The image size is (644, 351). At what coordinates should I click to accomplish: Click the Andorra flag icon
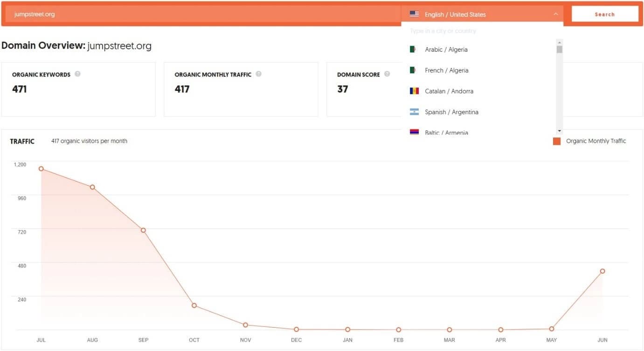tap(414, 91)
